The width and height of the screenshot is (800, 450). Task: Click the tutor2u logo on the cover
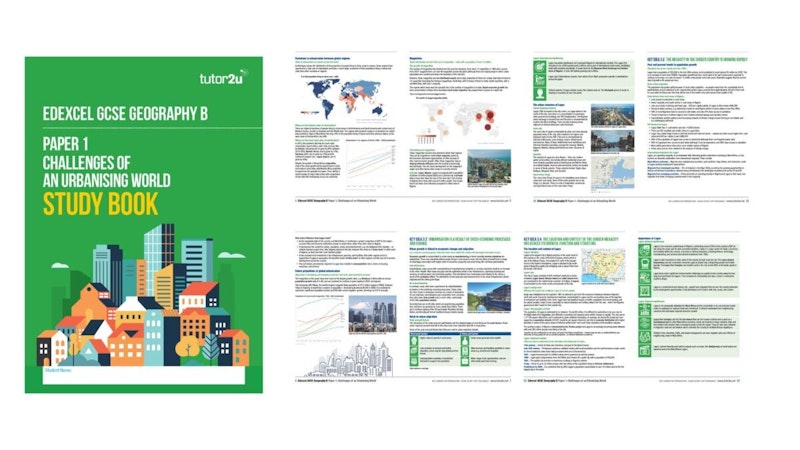coord(223,78)
